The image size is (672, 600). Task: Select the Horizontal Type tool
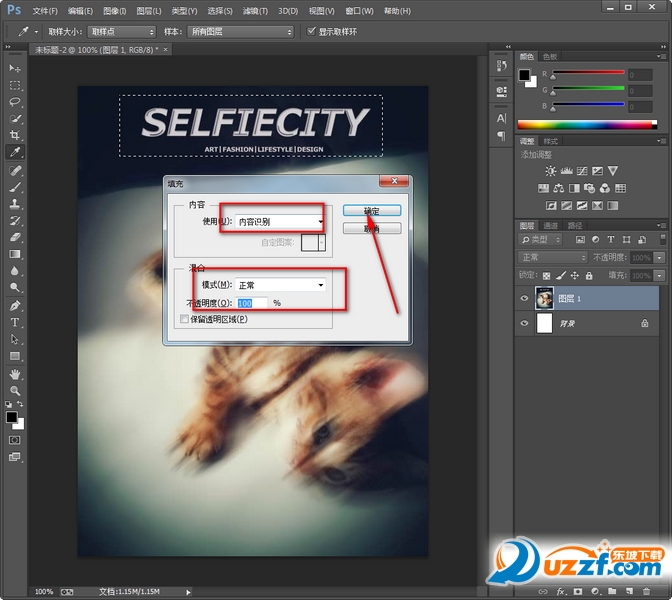[15, 322]
